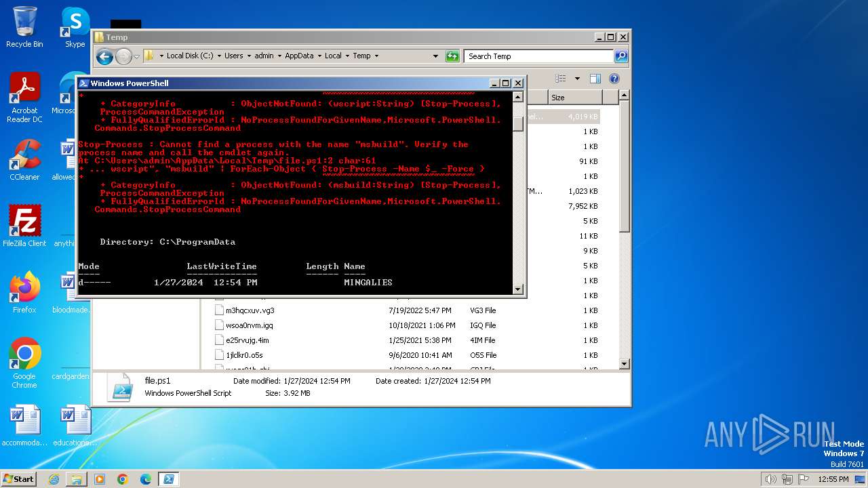
Task: Open explorer Help question mark button
Action: [614, 79]
